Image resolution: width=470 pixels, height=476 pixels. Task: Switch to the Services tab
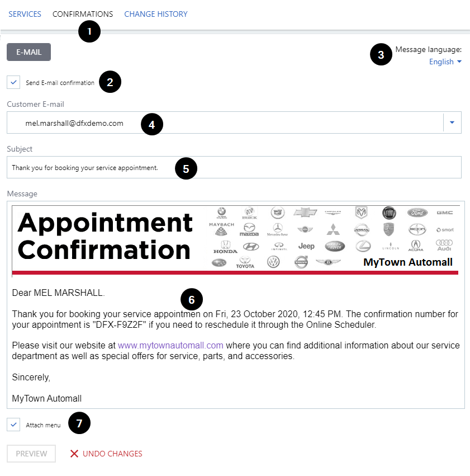(x=25, y=14)
